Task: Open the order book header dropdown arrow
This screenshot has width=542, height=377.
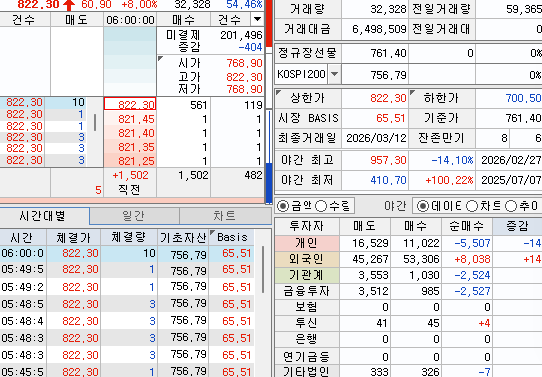Action: 257,19
